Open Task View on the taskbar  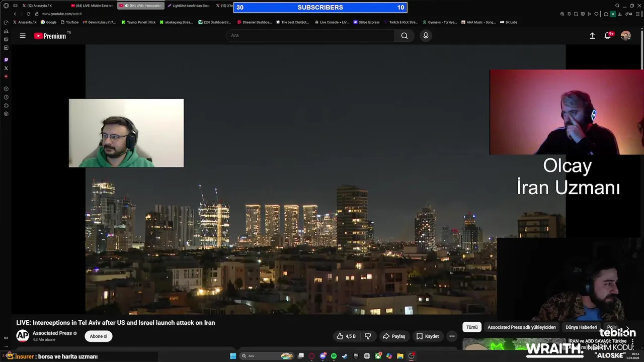(301, 356)
